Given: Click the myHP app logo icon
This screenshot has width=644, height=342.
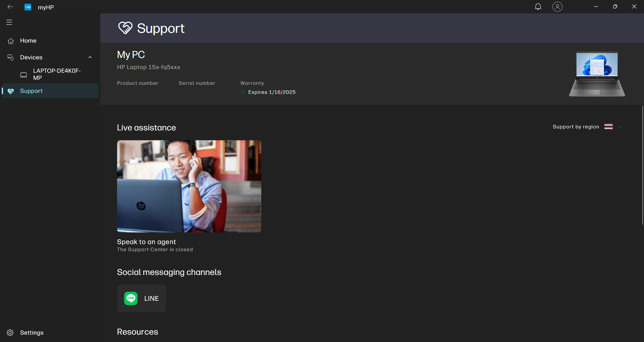Looking at the screenshot, I should pos(28,7).
